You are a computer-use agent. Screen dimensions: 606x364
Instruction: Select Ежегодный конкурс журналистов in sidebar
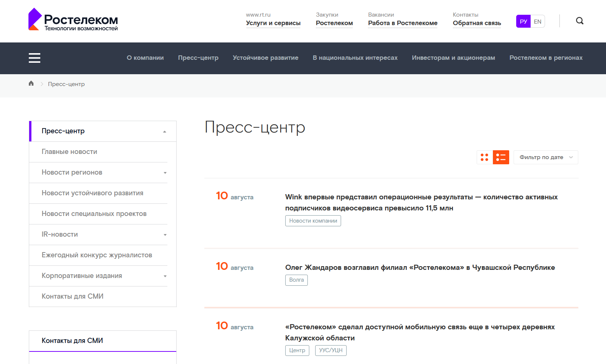pos(97,255)
